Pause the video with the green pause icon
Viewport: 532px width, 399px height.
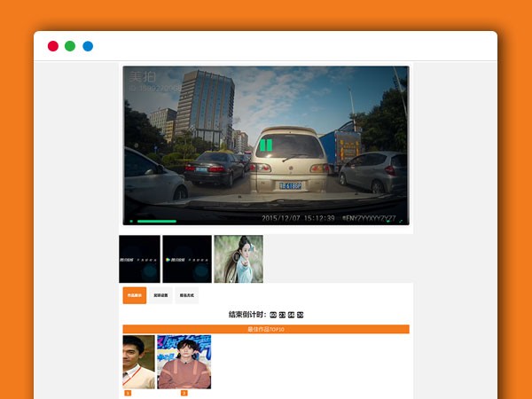(265, 145)
